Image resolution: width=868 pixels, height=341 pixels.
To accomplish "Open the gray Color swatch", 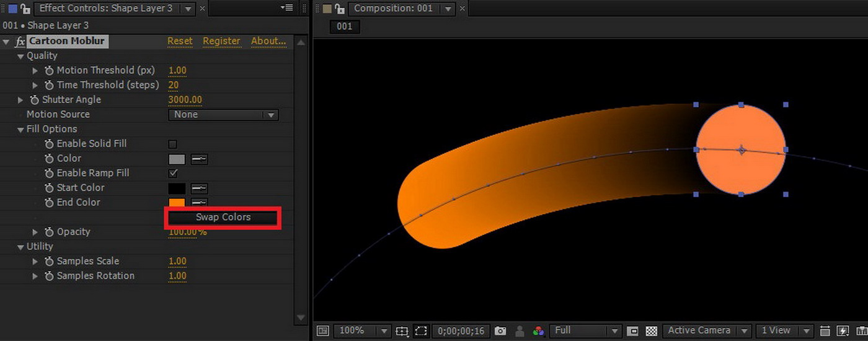I will [177, 159].
